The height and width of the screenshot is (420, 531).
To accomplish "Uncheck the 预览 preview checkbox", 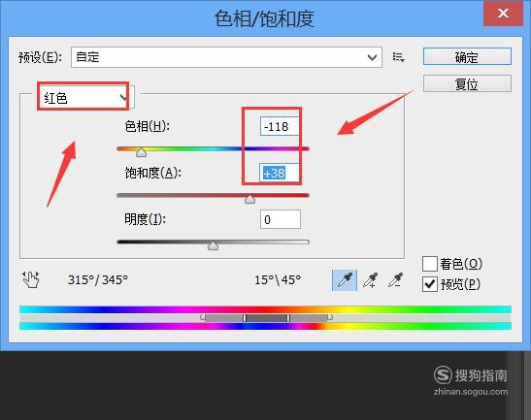I will pos(430,284).
